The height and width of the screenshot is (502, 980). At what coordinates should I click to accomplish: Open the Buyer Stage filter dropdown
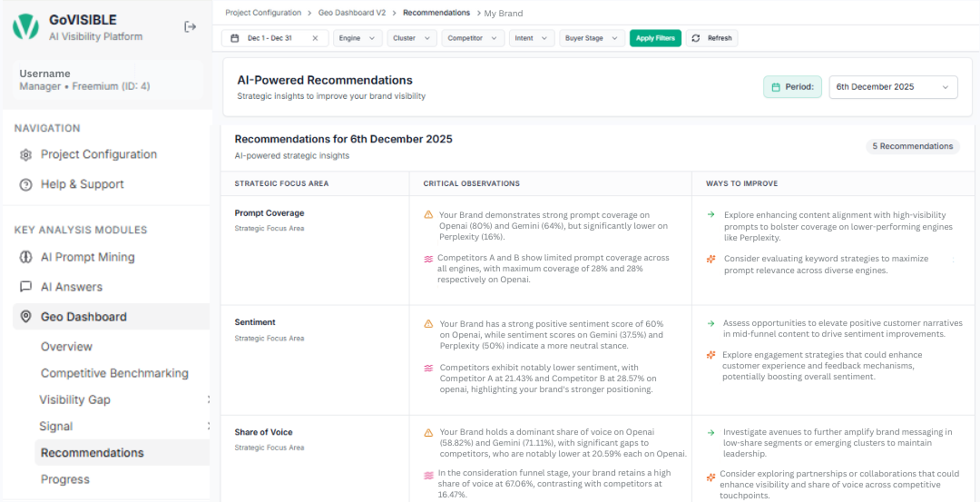coord(592,38)
